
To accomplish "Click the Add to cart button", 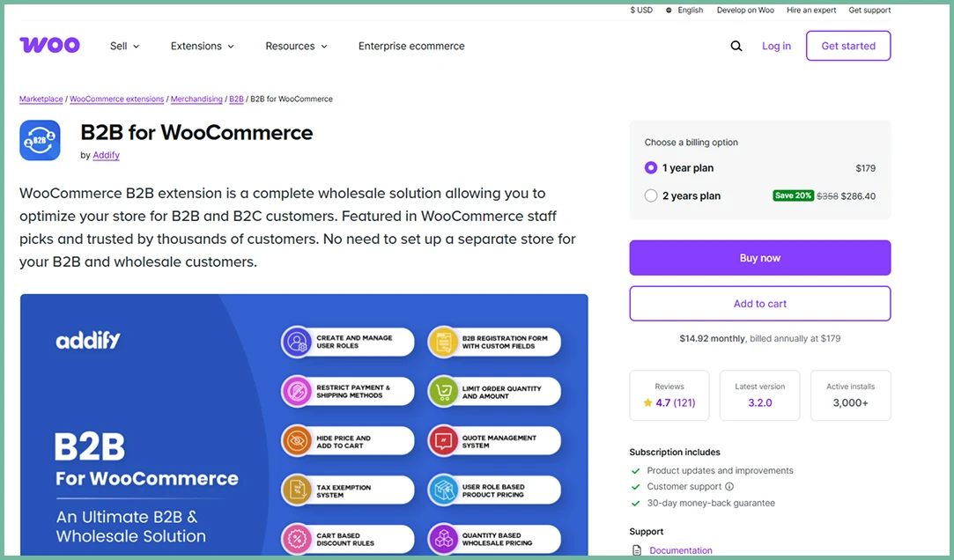I will click(x=760, y=304).
